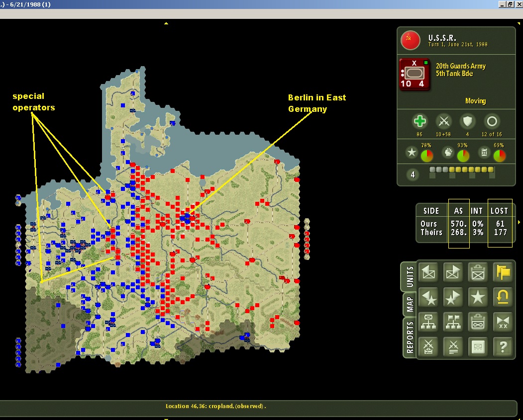Select previous unit button with left arrow
523x420 pixels.
pyautogui.click(x=428, y=272)
